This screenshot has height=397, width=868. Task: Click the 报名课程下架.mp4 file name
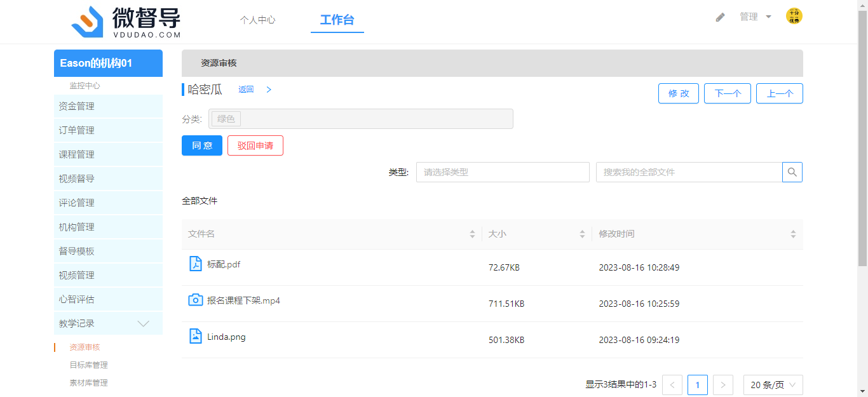point(243,300)
